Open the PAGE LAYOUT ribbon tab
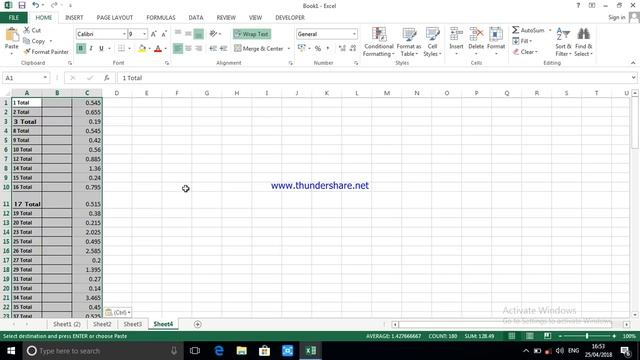 [115, 18]
